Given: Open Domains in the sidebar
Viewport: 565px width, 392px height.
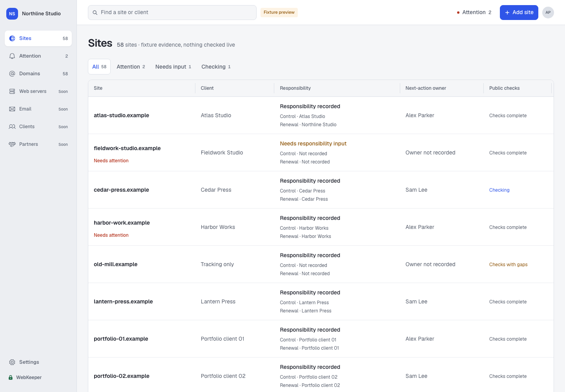Looking at the screenshot, I should [x=38, y=74].
